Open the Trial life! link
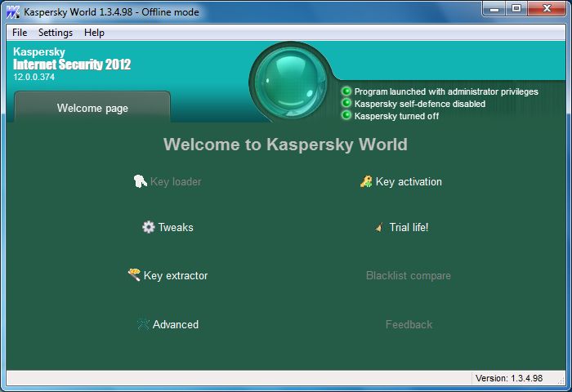 point(409,227)
